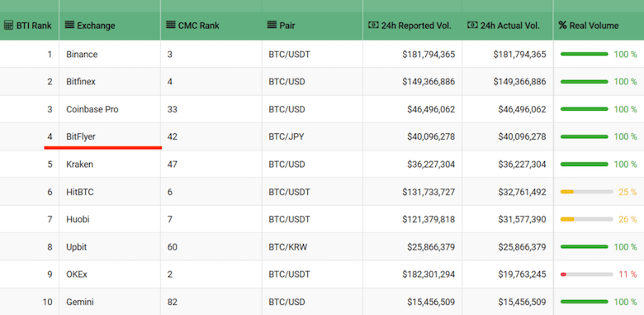This screenshot has height=315, width=644.
Task: Select the BTC/JPY pair cell
Action: click(x=286, y=136)
